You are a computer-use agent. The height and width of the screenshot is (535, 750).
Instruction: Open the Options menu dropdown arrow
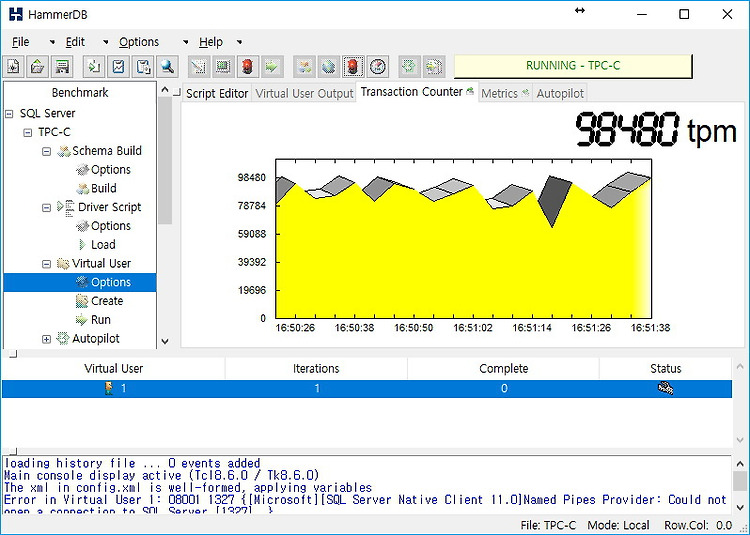click(x=186, y=42)
